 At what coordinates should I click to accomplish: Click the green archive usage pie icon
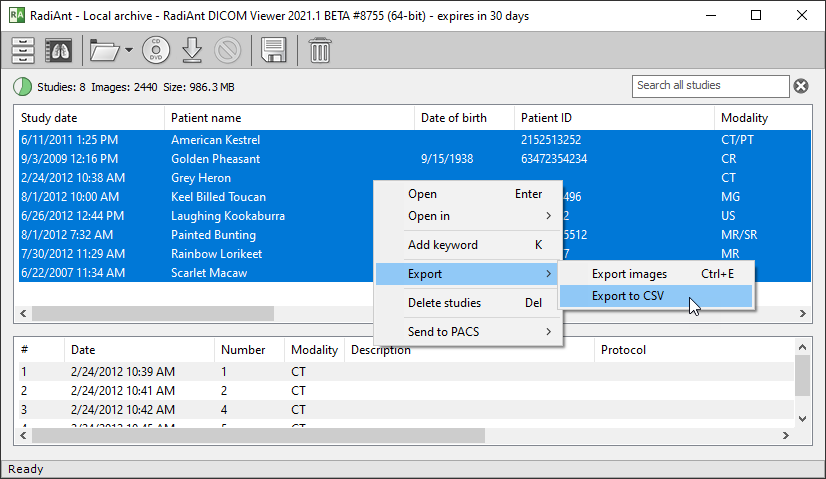click(x=22, y=86)
